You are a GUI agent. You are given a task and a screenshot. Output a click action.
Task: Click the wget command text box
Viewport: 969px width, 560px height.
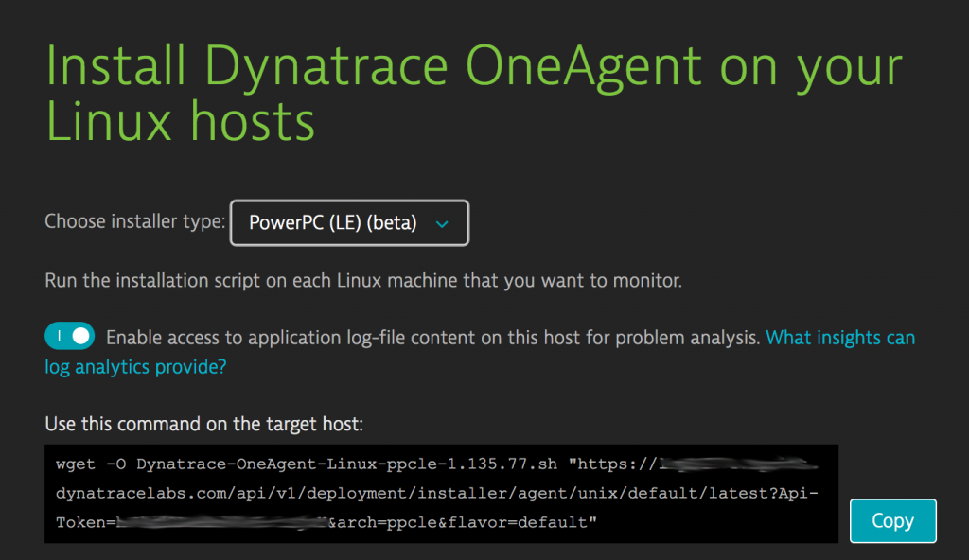click(x=441, y=493)
